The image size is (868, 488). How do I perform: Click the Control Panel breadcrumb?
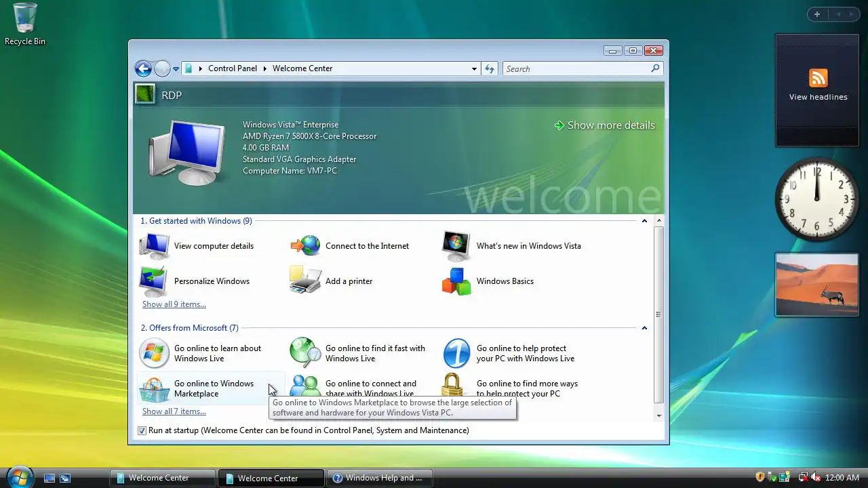tap(233, 68)
